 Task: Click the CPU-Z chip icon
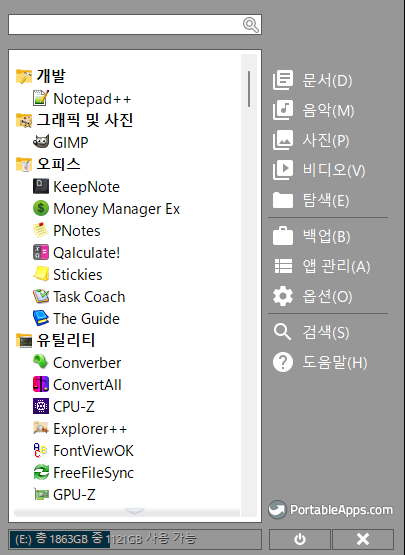click(x=41, y=406)
